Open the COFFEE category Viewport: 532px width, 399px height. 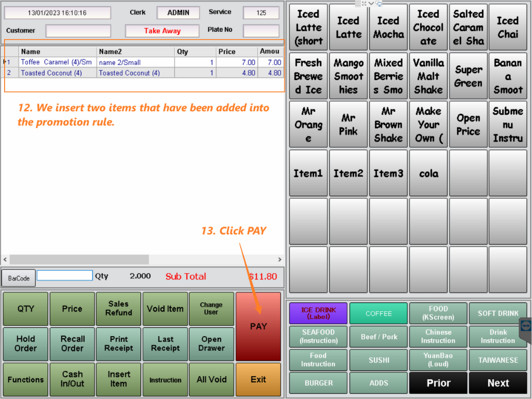tap(378, 313)
